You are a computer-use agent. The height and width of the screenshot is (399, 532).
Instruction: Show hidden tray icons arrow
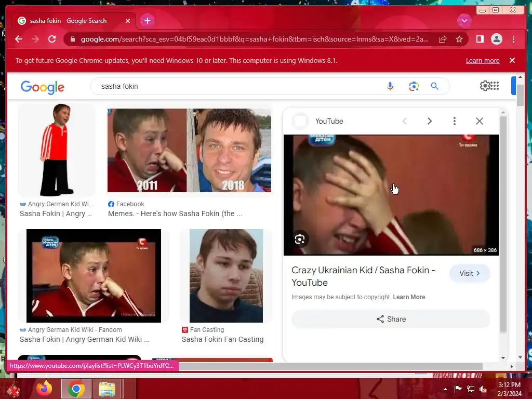[x=445, y=389]
